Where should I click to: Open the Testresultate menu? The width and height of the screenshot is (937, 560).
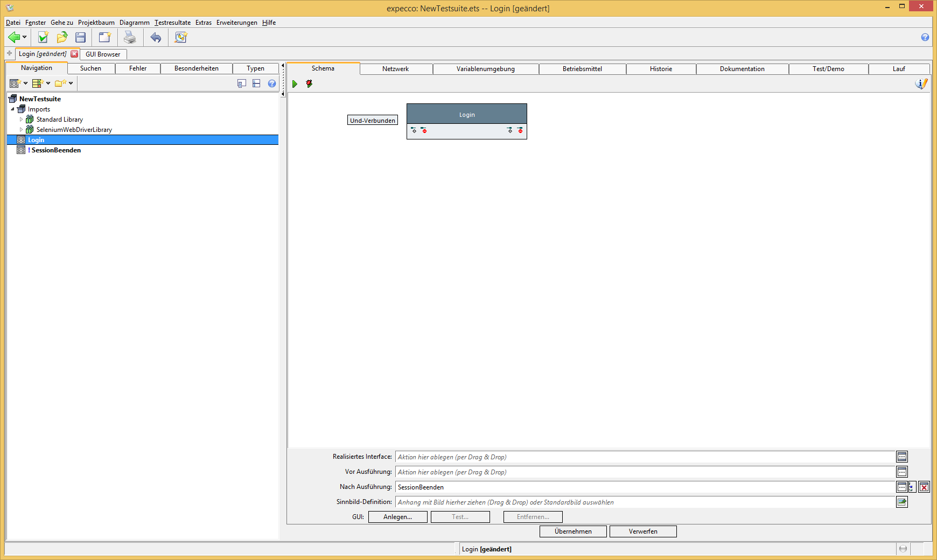(x=172, y=23)
